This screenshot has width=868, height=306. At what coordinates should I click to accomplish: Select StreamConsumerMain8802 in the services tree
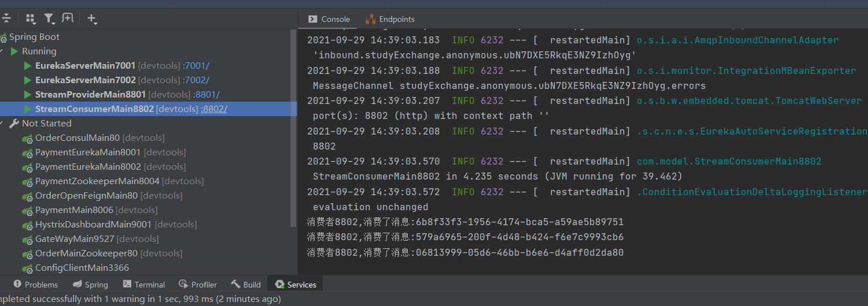(x=94, y=109)
